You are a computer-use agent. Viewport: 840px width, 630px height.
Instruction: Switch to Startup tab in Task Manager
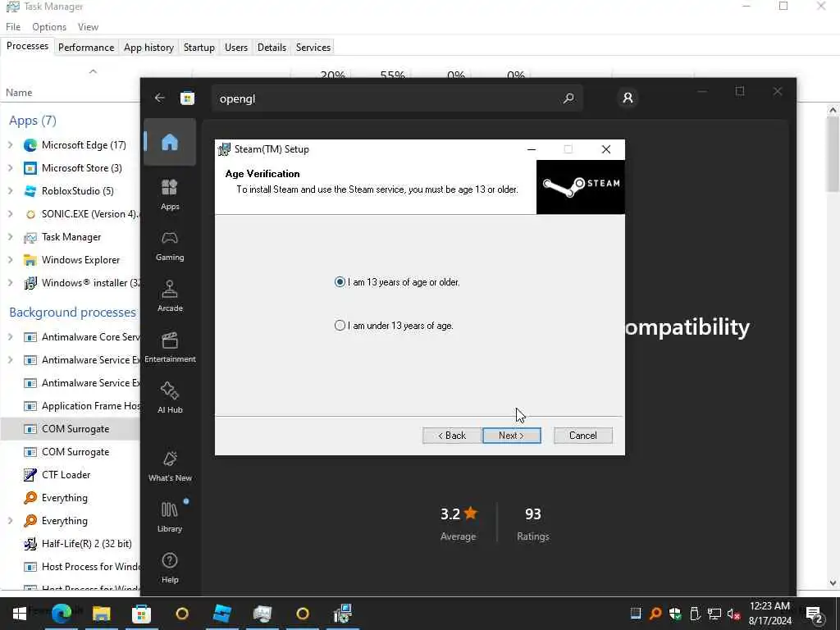199,47
